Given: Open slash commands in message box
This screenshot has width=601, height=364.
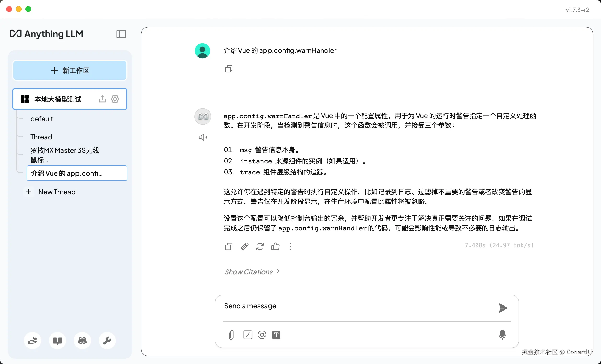Looking at the screenshot, I should (x=248, y=335).
